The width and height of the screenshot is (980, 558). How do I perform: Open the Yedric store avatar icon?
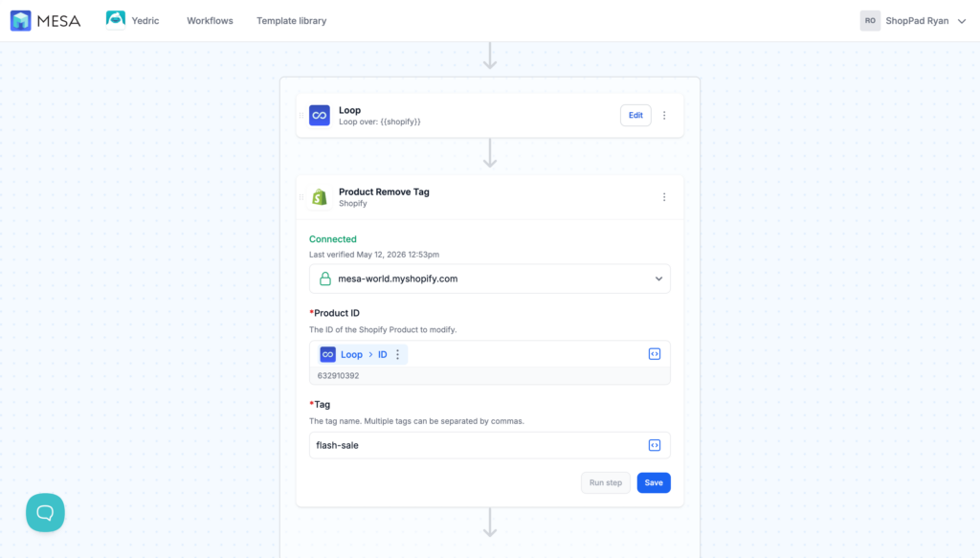(116, 20)
